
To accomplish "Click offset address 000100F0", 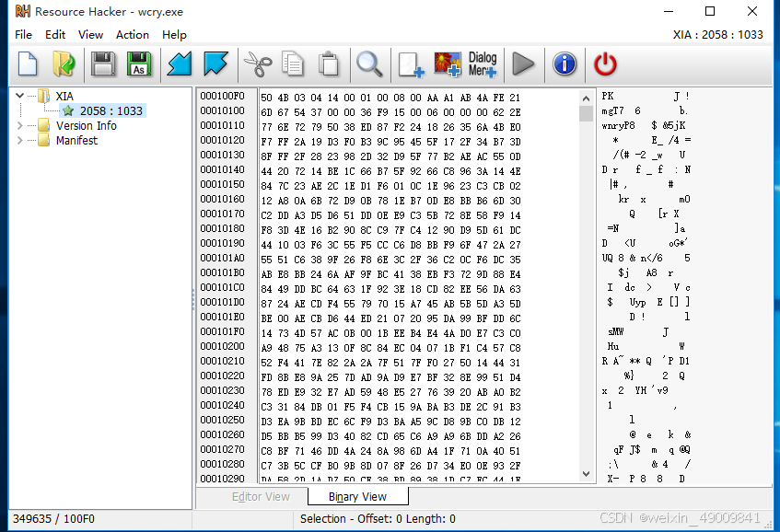I will [x=222, y=96].
